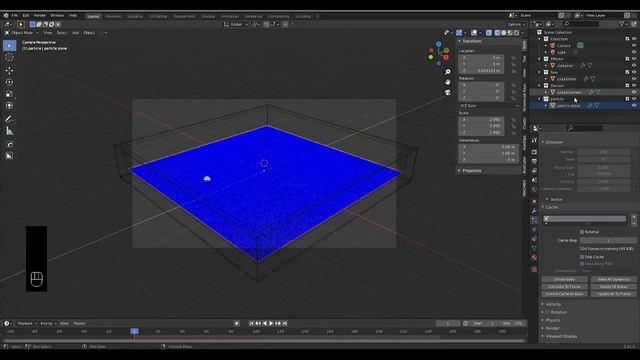Image resolution: width=640 pixels, height=360 pixels.
Task: Expand the Physics panel
Action: coord(553,320)
